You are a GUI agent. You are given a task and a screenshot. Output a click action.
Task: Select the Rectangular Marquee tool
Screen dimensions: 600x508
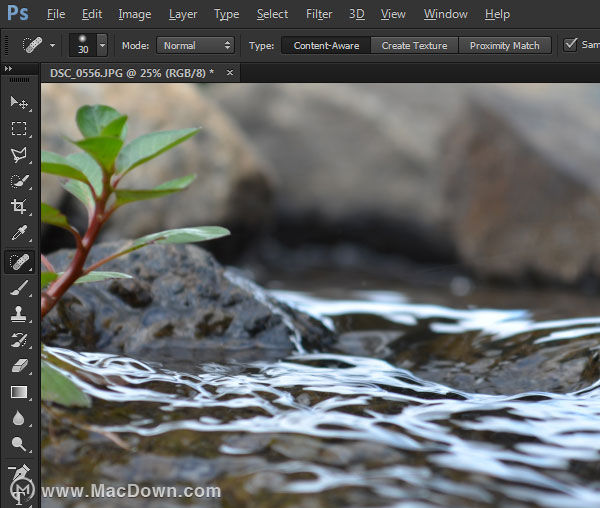click(19, 129)
